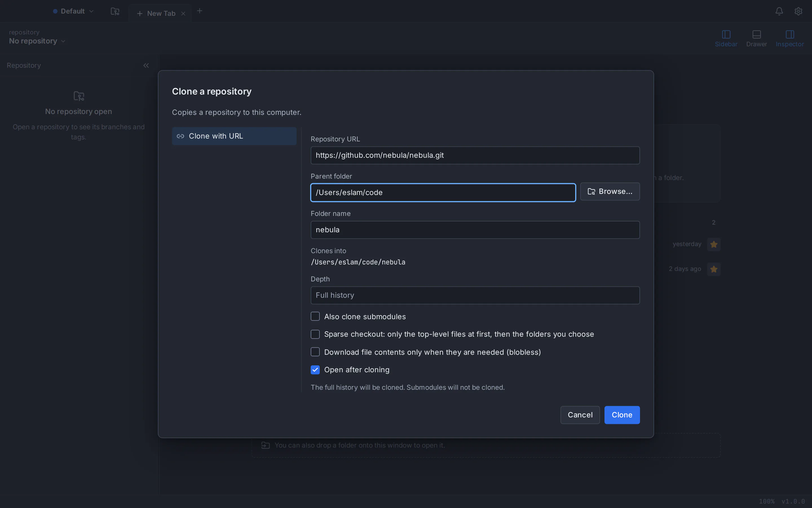Open the notifications bell
This screenshot has height=508, width=812.
(x=779, y=11)
